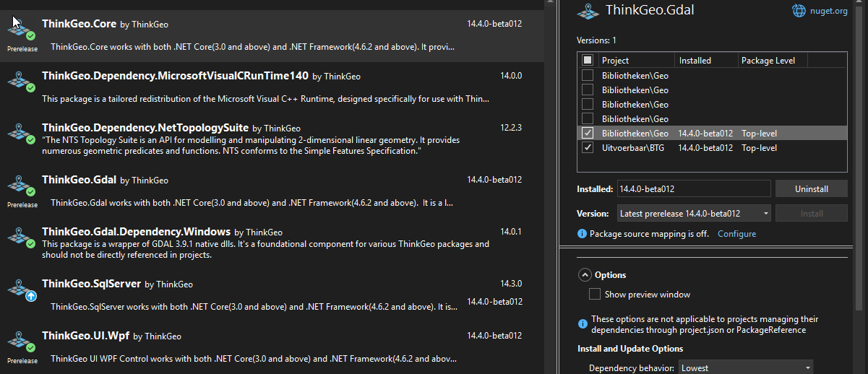
Task: Toggle the select-all projects header checkbox
Action: click(588, 61)
